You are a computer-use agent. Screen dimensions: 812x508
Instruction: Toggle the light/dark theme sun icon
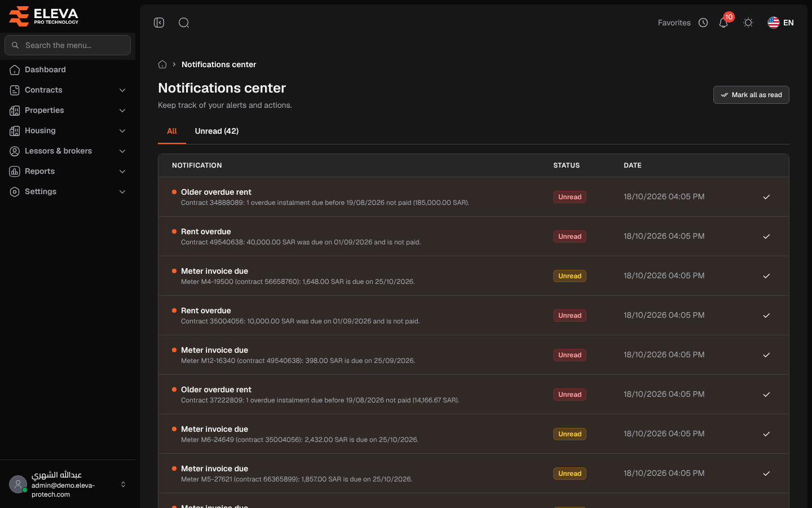point(748,23)
